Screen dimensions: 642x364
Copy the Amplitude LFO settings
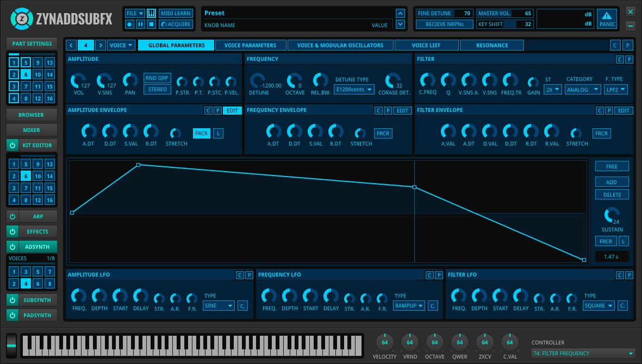pos(240,275)
